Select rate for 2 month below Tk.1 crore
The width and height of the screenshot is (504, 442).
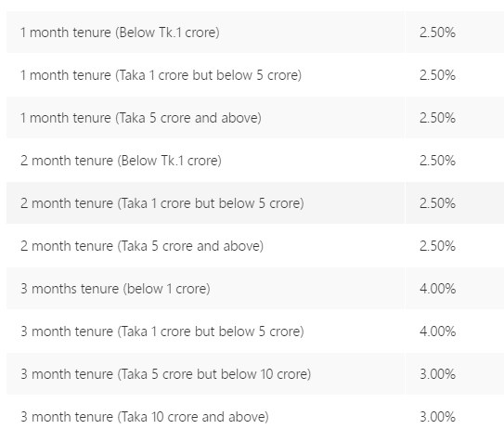437,161
